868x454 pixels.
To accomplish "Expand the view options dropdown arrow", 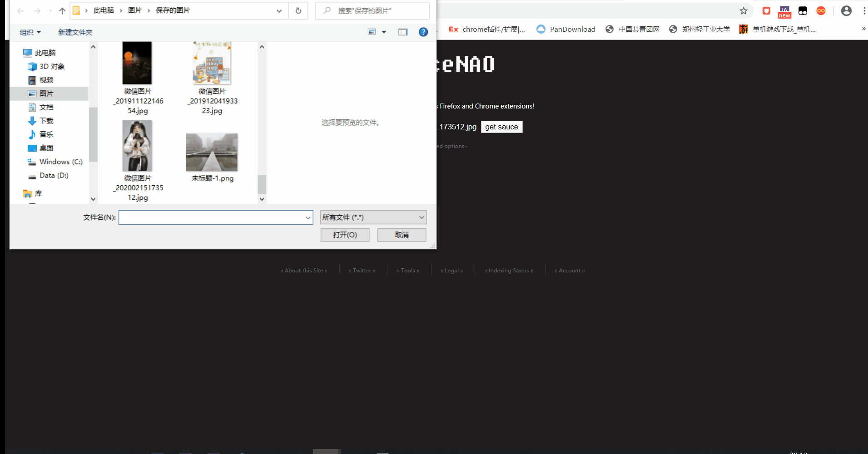I will tap(384, 32).
